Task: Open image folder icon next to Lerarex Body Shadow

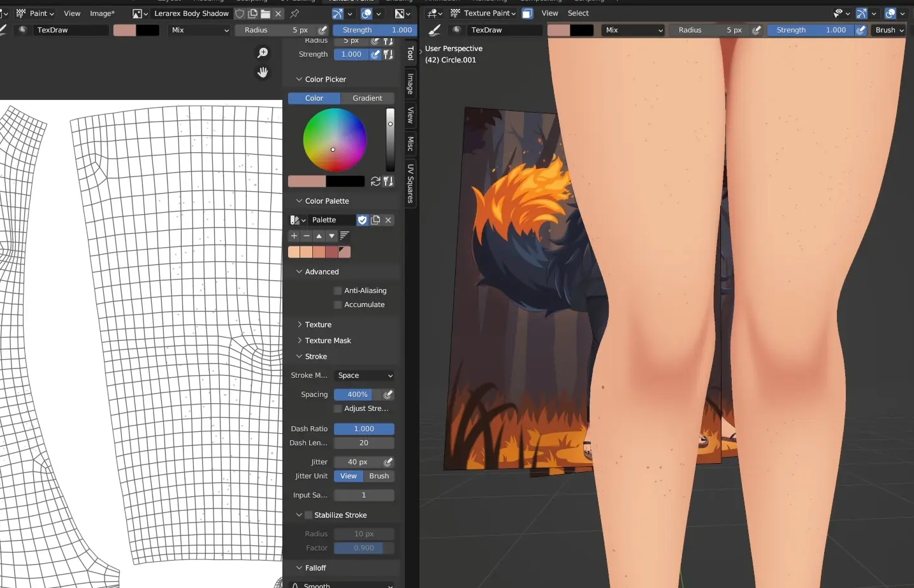Action: 265,13
